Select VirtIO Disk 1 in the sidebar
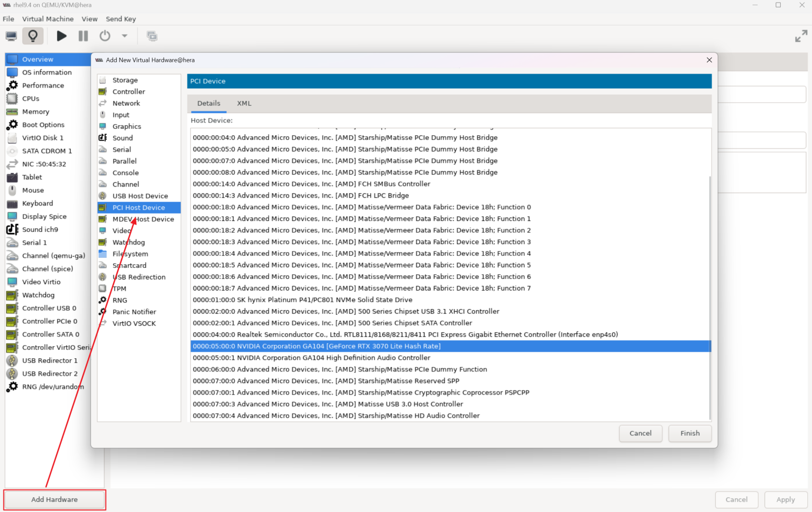 coord(42,138)
